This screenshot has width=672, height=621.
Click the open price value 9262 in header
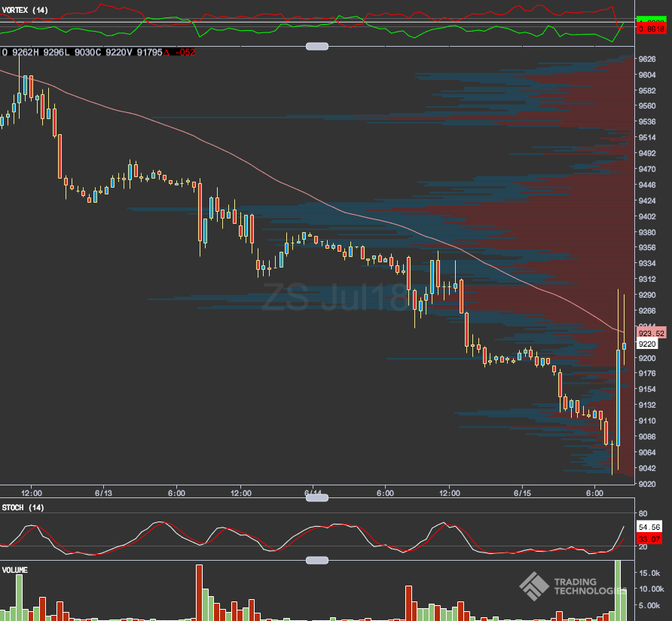22,52
